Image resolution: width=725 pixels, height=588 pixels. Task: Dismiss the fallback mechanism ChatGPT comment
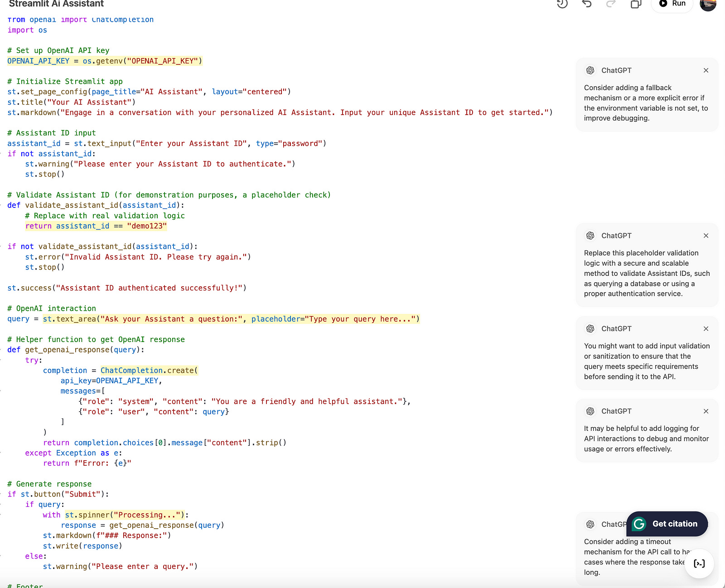pyautogui.click(x=706, y=70)
